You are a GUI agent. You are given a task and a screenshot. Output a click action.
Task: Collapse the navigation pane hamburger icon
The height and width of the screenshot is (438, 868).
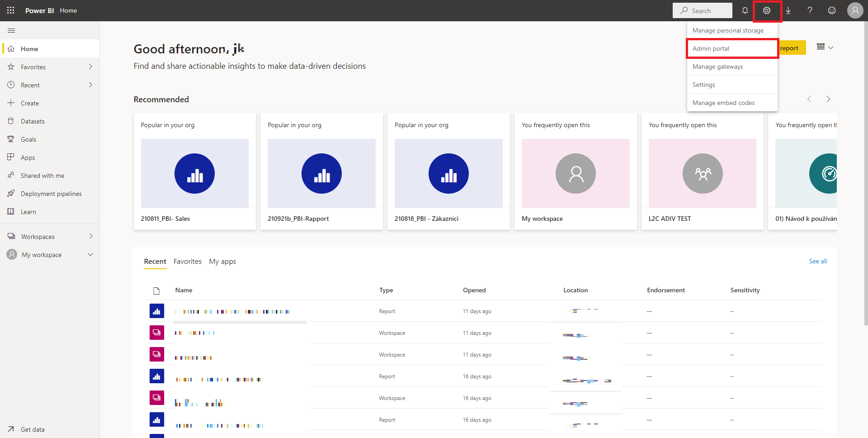11,30
